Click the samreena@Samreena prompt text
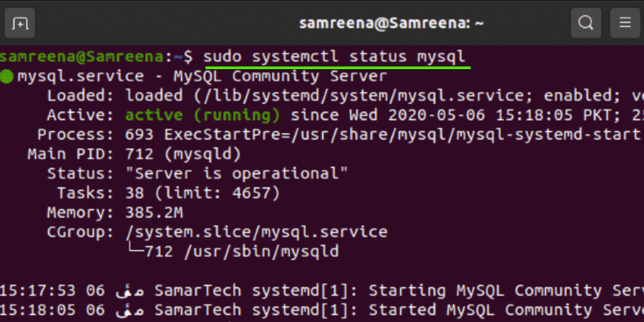 82,57
